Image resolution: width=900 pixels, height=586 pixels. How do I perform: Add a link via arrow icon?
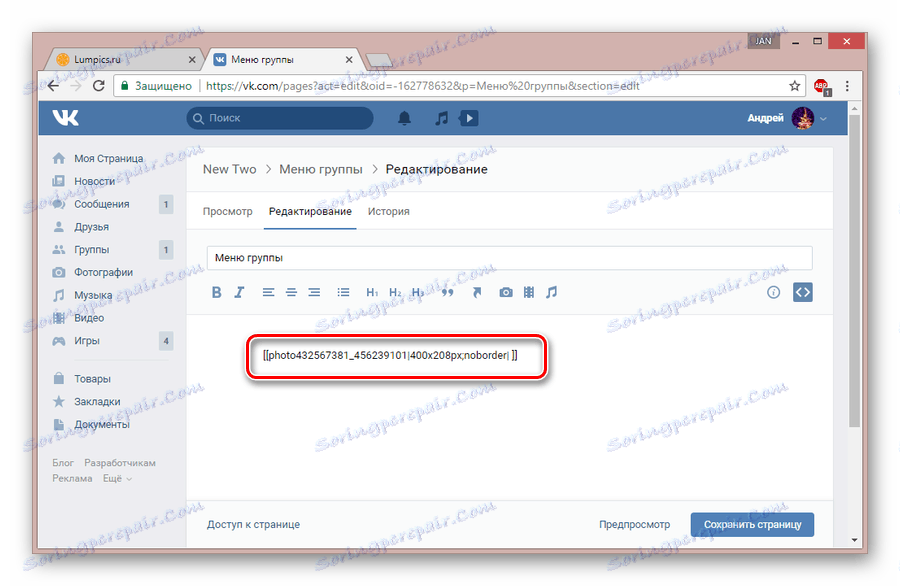point(476,292)
